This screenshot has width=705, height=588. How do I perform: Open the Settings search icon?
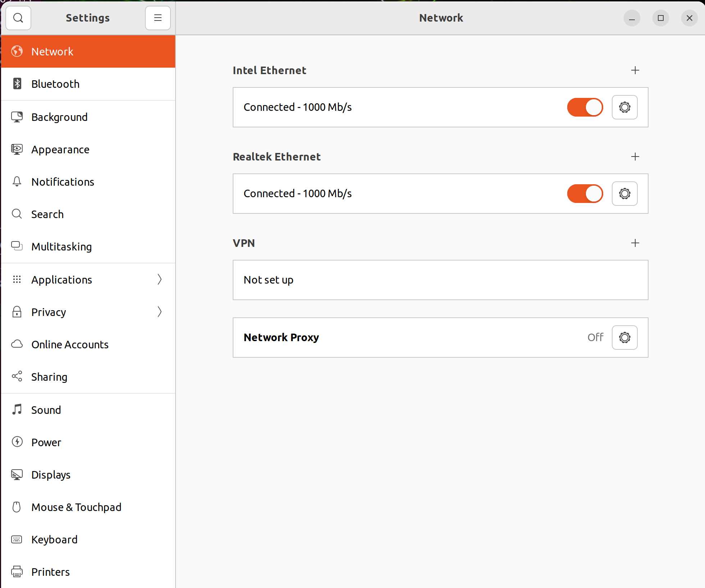tap(18, 18)
